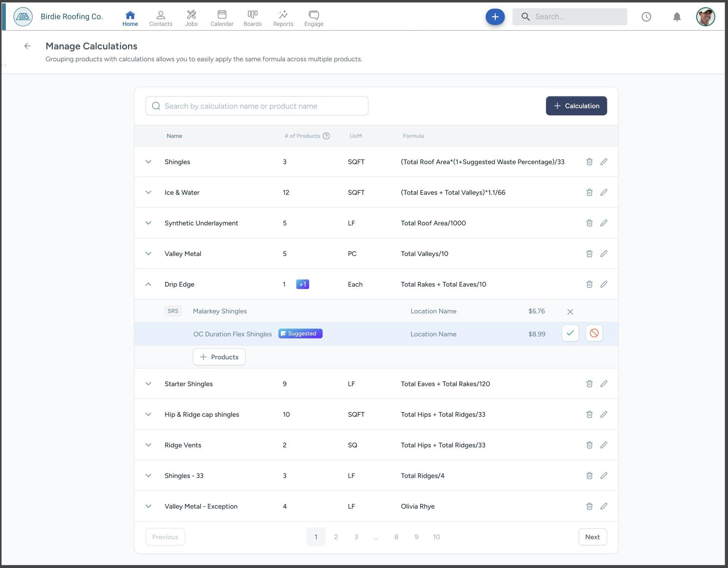Open recent activity clock icon
This screenshot has width=728, height=568.
(x=646, y=17)
